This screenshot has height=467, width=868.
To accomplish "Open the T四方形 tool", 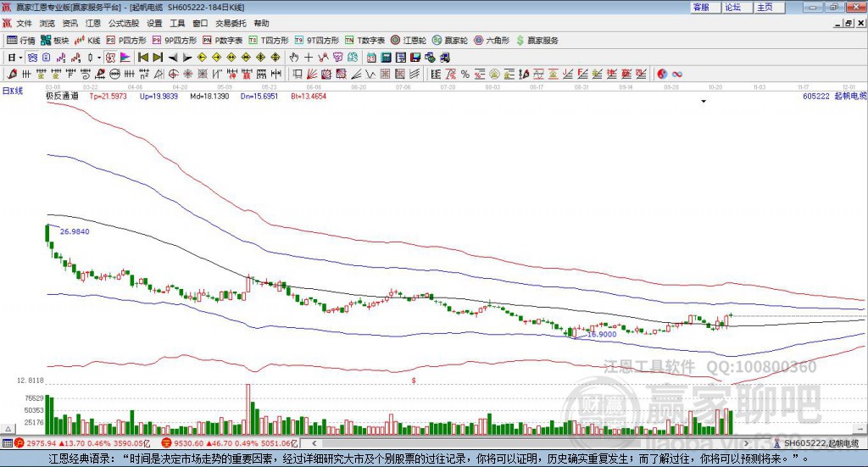I will pyautogui.click(x=269, y=41).
